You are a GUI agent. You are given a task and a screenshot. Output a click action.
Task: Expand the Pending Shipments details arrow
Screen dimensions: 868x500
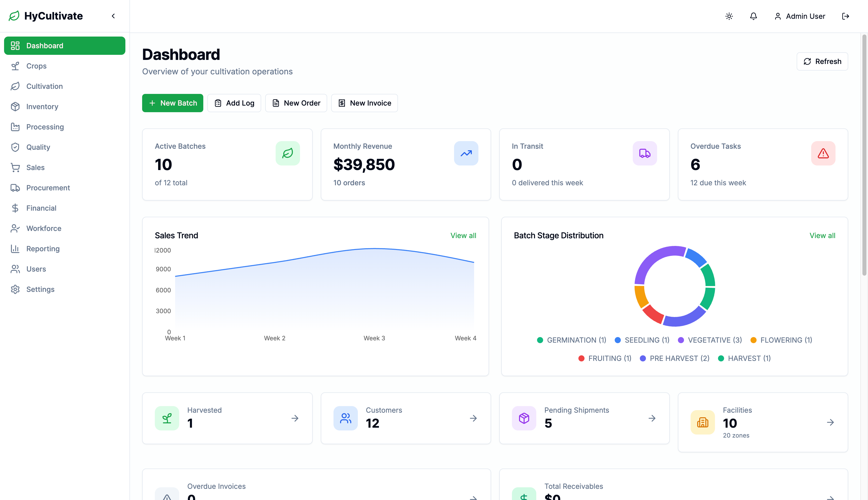coord(652,418)
